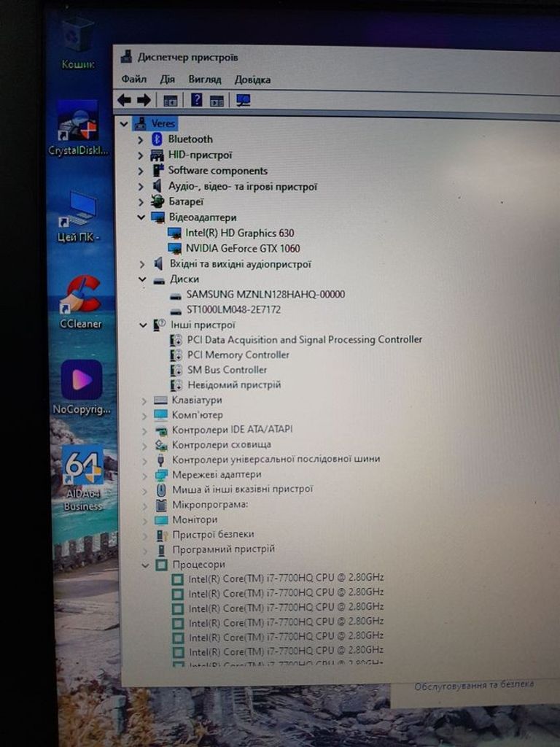Click the NVIDIA GeForce GTX 1060 adapter icon
This screenshot has height=747, width=560.
175,249
